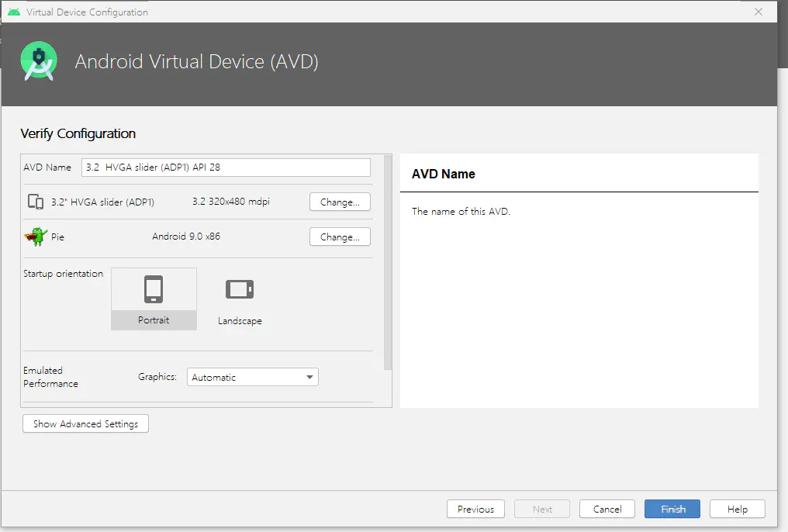788x532 pixels.
Task: Open Help for AVD configuration
Action: [x=738, y=509]
